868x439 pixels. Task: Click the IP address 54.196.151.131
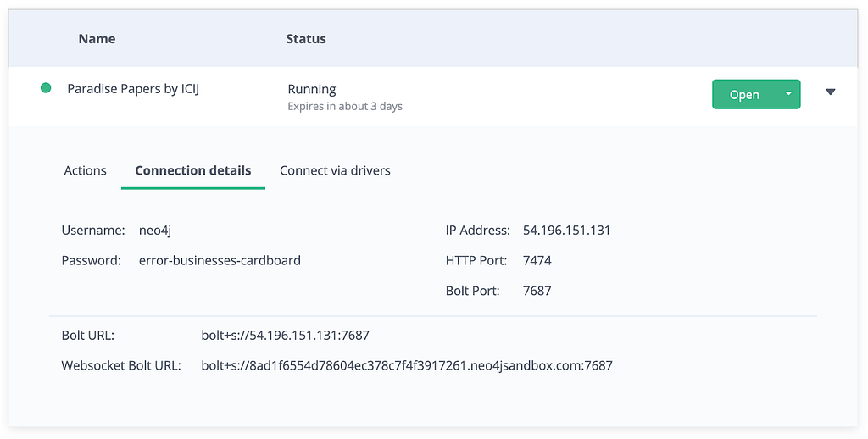(x=566, y=230)
